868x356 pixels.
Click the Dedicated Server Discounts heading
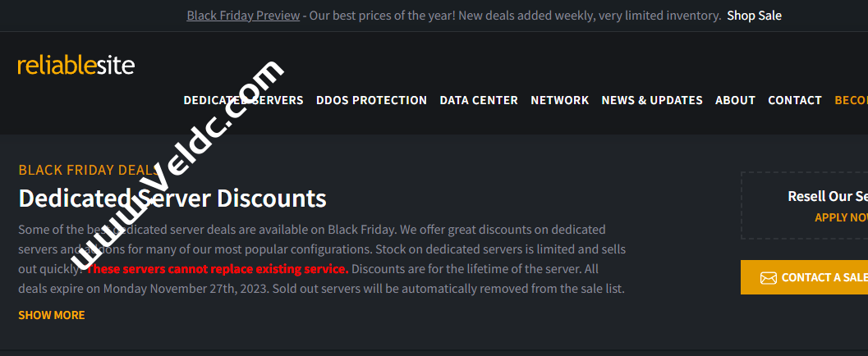[x=172, y=199]
